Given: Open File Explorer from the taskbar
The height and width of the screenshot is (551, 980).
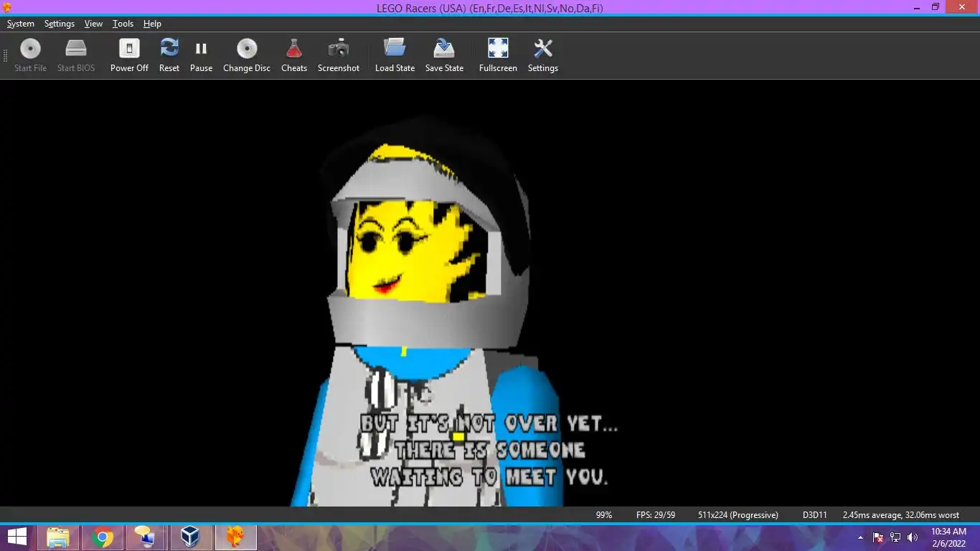Looking at the screenshot, I should (58, 537).
